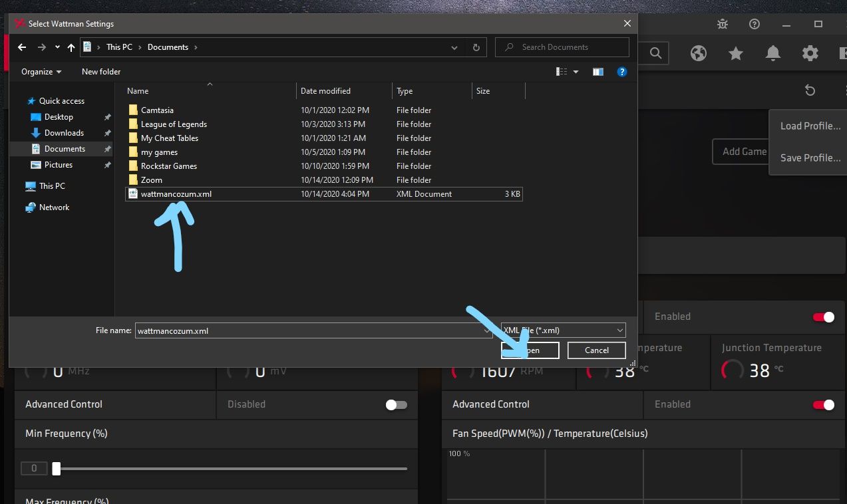Click Documents in the address breadcrumb
The image size is (847, 504).
(168, 47)
